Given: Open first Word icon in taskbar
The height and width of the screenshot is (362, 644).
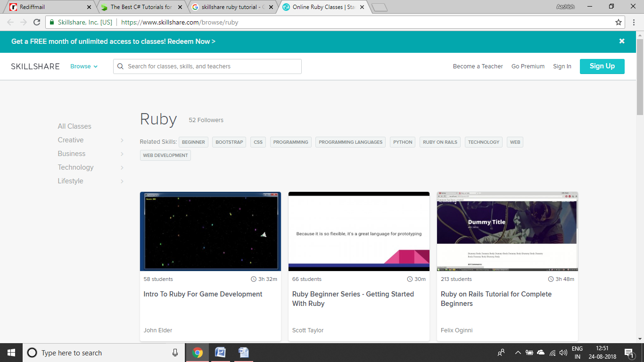Looking at the screenshot, I should 220,353.
